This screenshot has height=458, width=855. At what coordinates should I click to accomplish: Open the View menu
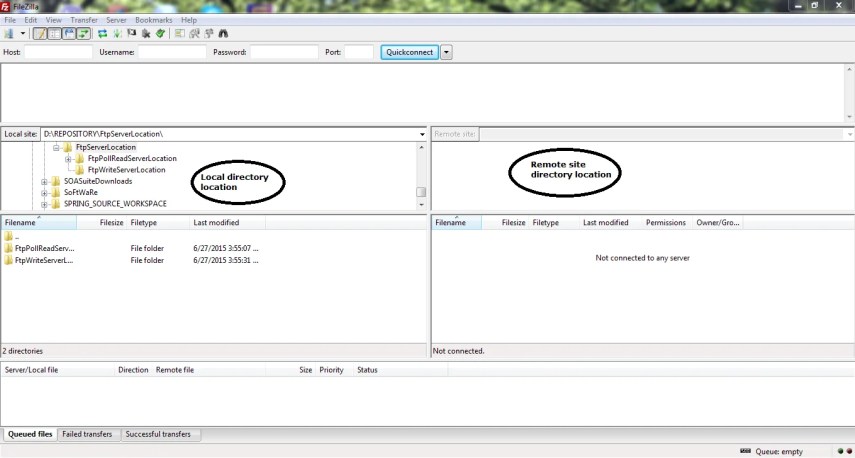pos(53,20)
